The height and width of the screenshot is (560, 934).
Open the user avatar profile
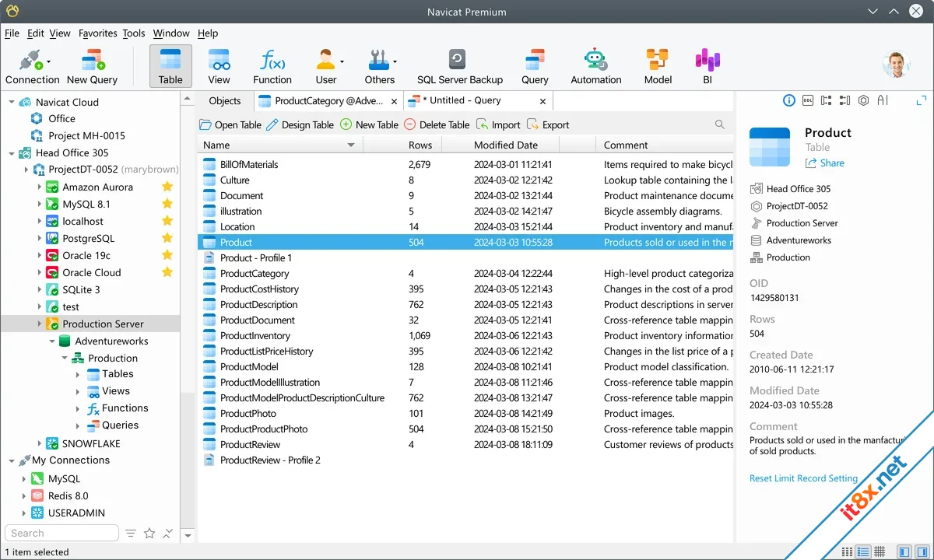(x=897, y=65)
